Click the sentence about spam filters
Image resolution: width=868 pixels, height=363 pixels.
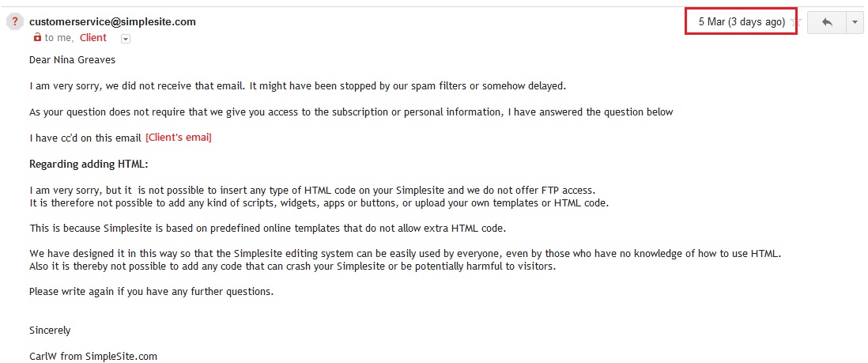point(297,85)
